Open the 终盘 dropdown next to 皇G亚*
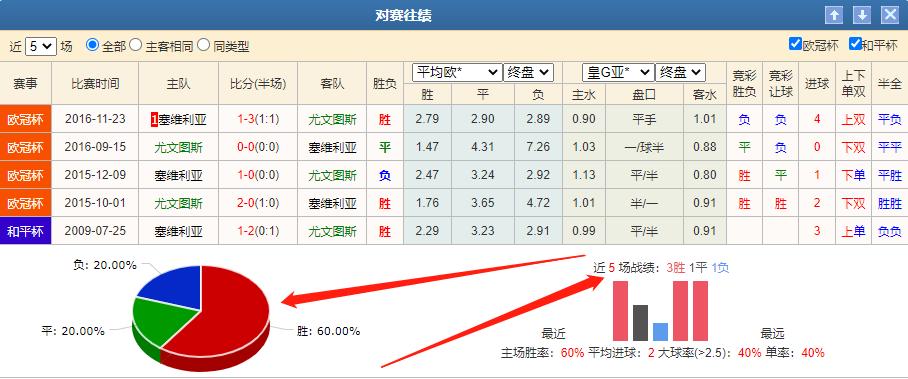This screenshot has width=908, height=379. point(680,72)
